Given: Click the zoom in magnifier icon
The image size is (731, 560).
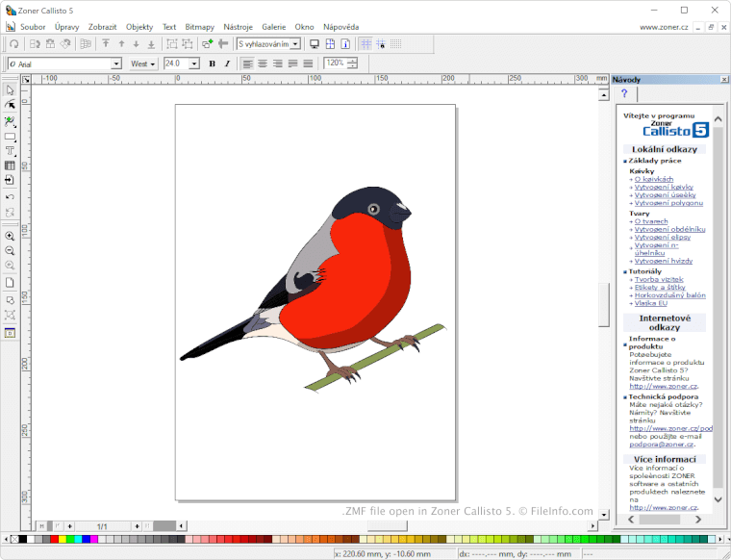Looking at the screenshot, I should [10, 236].
